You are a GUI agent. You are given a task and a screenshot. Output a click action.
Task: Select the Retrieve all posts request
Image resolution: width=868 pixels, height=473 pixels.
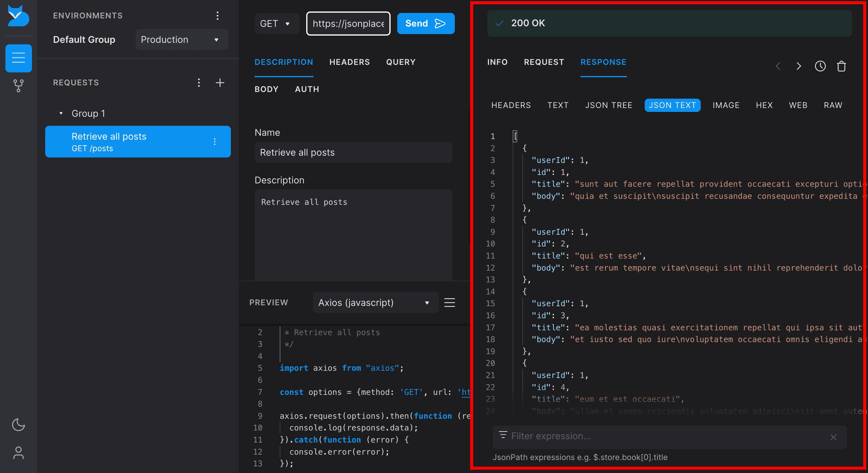(138, 142)
